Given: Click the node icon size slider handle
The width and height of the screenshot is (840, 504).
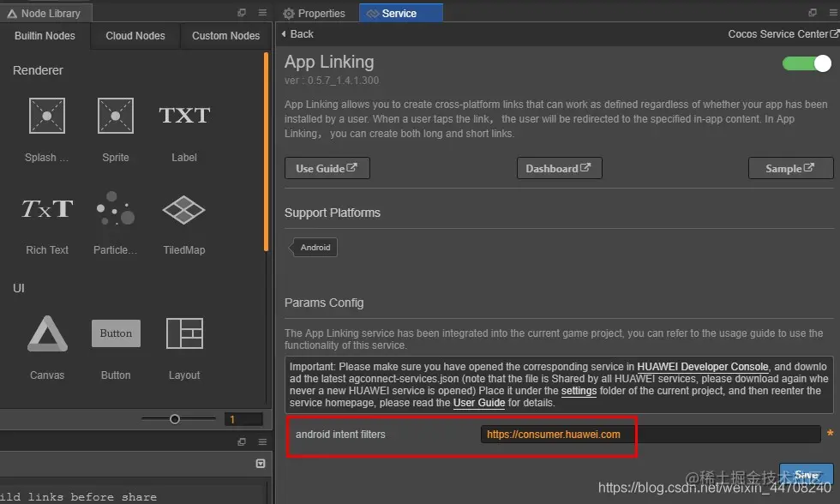Looking at the screenshot, I should point(175,419).
